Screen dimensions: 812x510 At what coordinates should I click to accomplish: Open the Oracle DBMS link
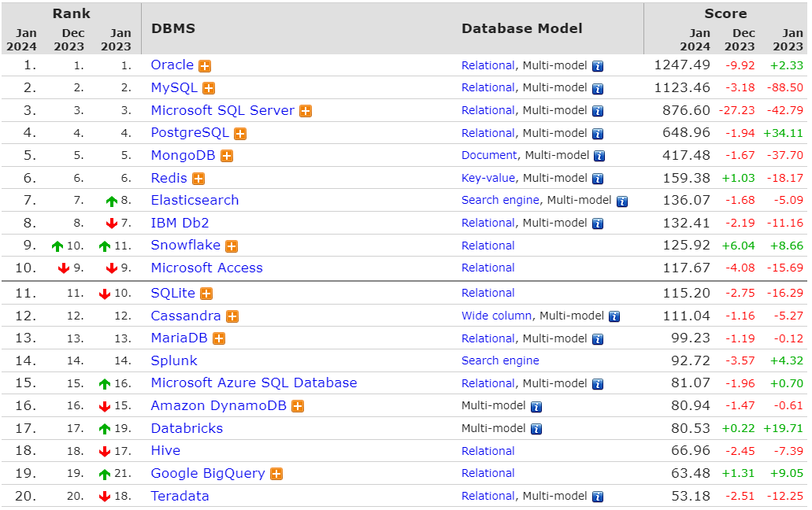click(172, 65)
